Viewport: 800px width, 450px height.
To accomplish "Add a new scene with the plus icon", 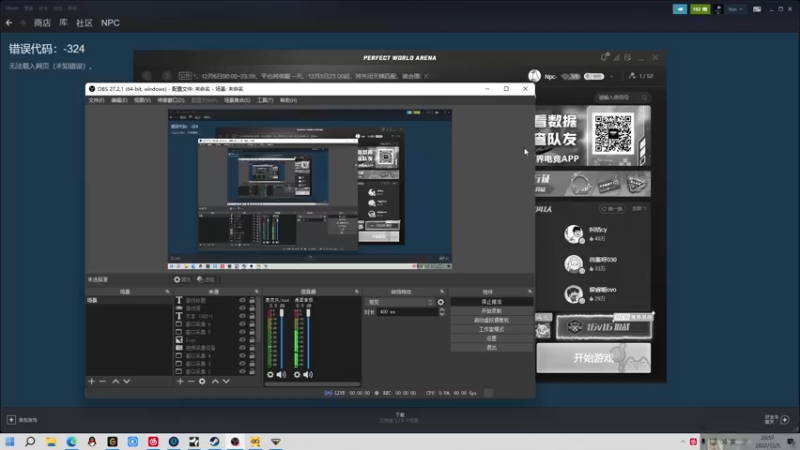I will pos(91,381).
